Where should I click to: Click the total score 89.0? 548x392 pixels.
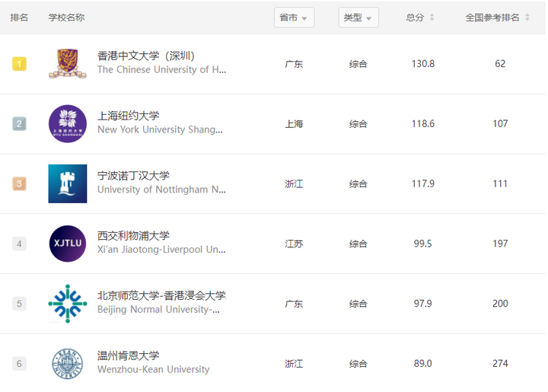pyautogui.click(x=423, y=364)
